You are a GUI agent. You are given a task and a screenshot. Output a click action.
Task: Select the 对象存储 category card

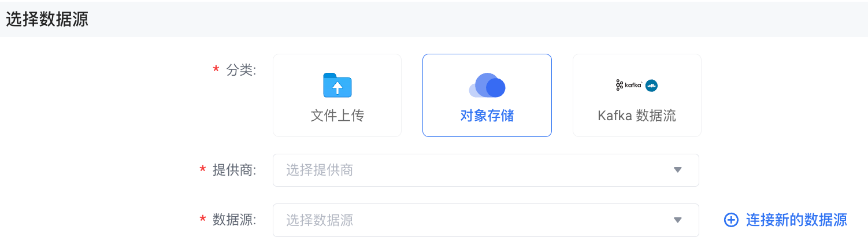487,95
